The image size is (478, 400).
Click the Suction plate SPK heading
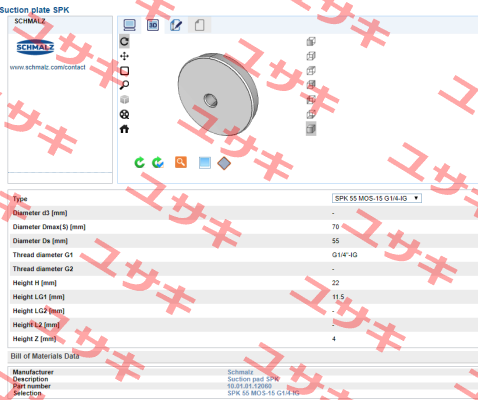pos(35,10)
